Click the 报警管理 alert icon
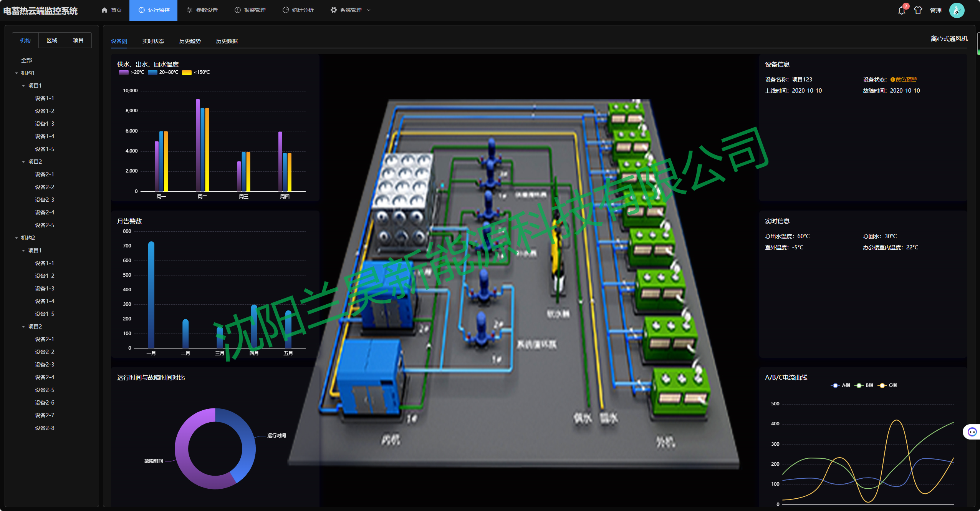Image resolution: width=980 pixels, height=511 pixels. (238, 10)
